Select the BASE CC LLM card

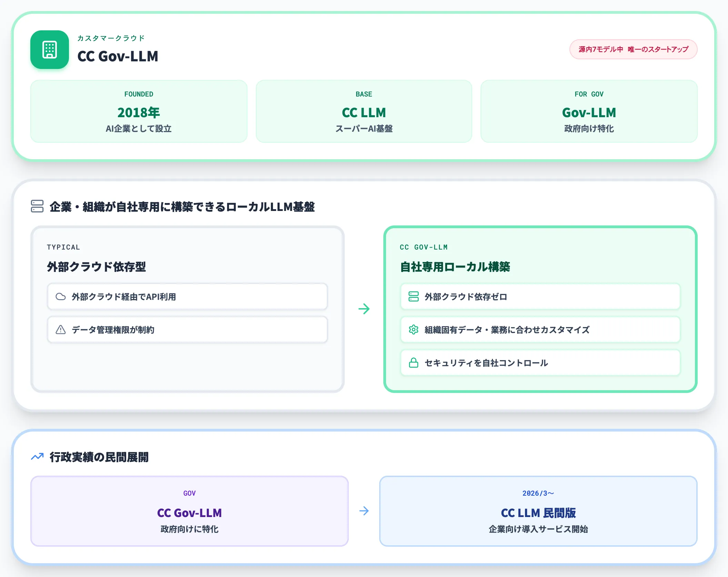pyautogui.click(x=364, y=111)
